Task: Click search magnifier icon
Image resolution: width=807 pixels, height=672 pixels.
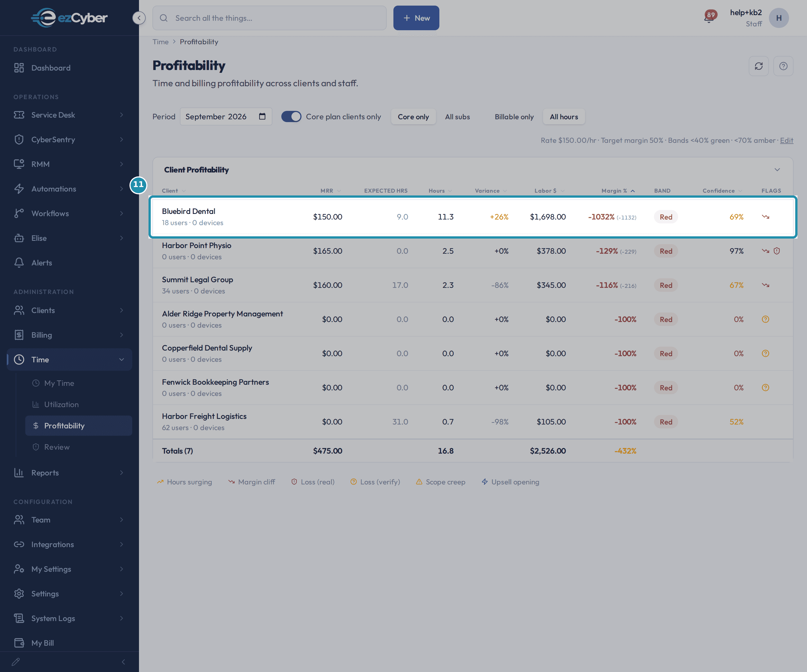Action: (x=164, y=18)
